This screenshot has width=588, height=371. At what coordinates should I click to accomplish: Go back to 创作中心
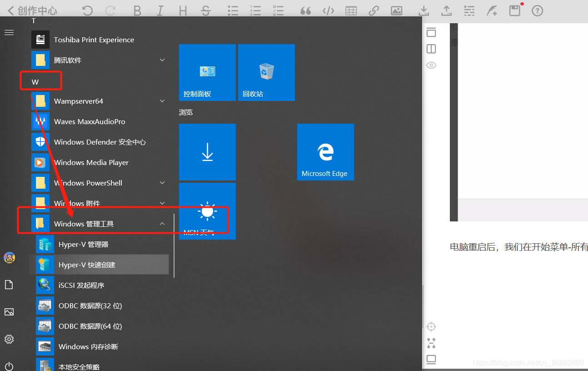click(x=32, y=10)
